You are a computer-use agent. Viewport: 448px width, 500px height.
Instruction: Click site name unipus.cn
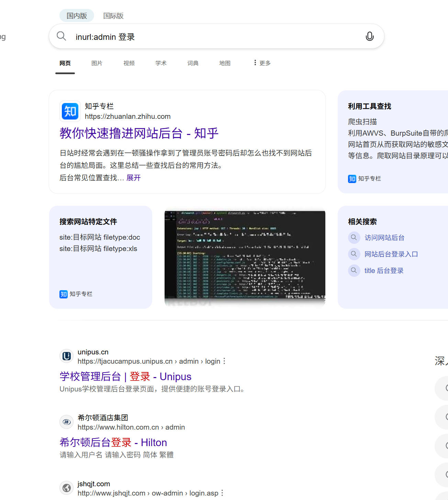tap(93, 352)
